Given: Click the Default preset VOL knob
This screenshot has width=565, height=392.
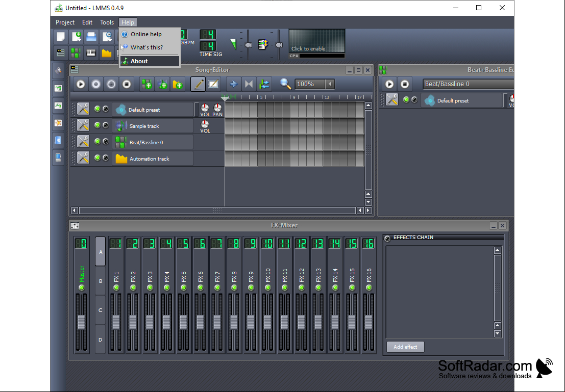Looking at the screenshot, I should click(205, 108).
